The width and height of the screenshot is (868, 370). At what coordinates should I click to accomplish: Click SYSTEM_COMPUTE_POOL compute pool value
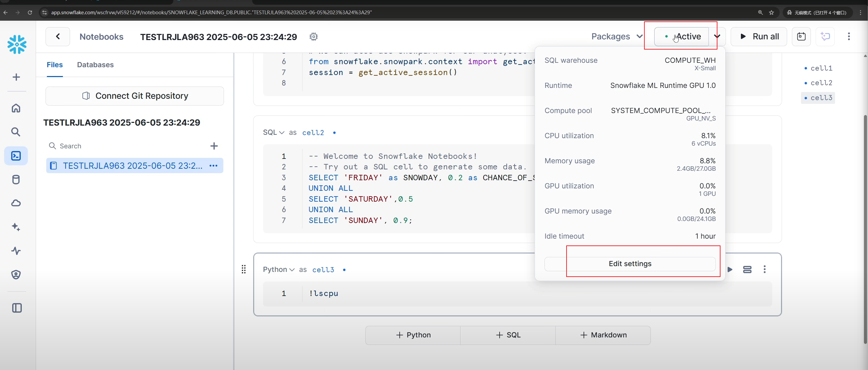[661, 111]
